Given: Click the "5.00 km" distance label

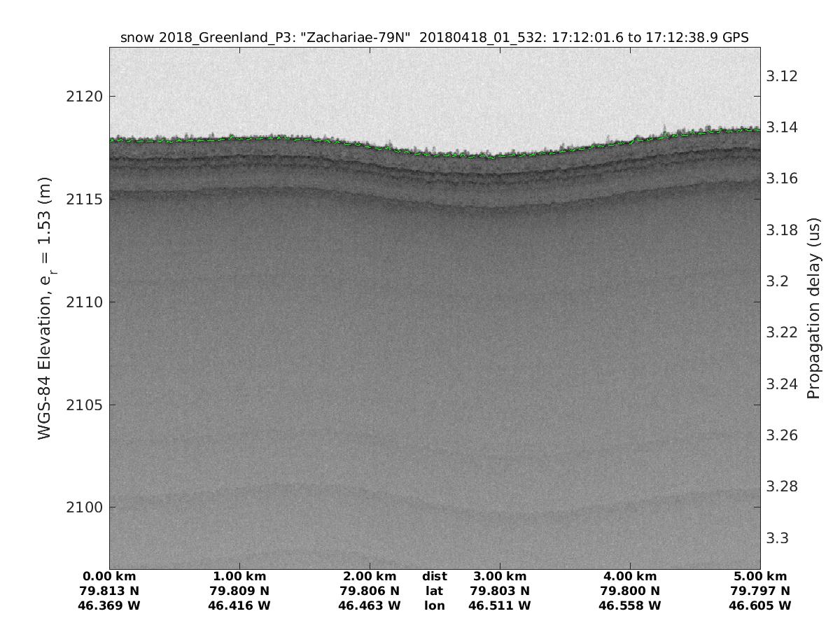Looking at the screenshot, I should [x=760, y=577].
